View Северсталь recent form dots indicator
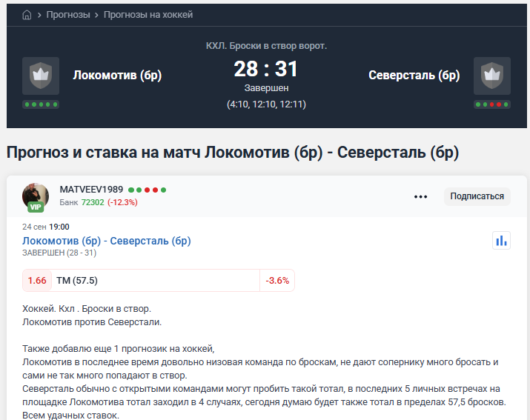 491,104
